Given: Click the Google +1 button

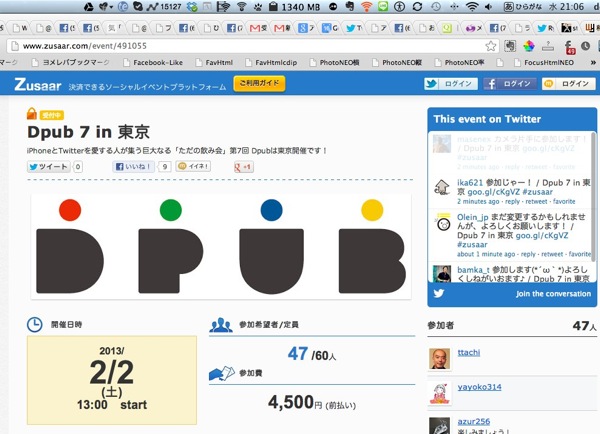Looking at the screenshot, I should click(244, 167).
